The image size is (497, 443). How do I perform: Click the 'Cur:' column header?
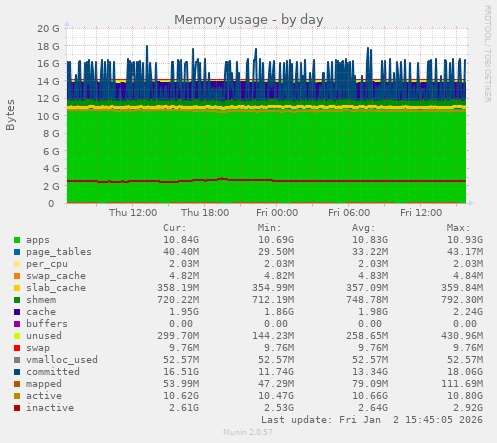(x=175, y=228)
